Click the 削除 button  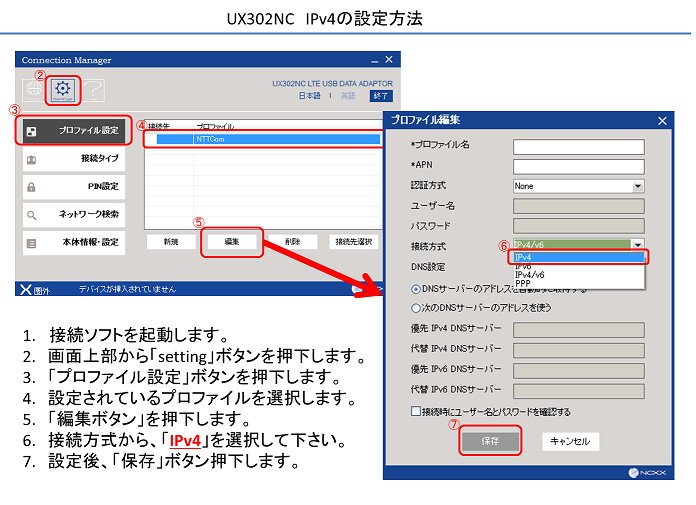click(x=293, y=242)
